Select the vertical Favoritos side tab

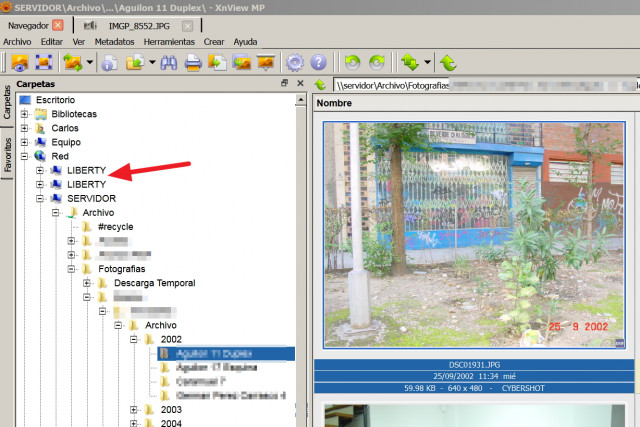(x=7, y=154)
